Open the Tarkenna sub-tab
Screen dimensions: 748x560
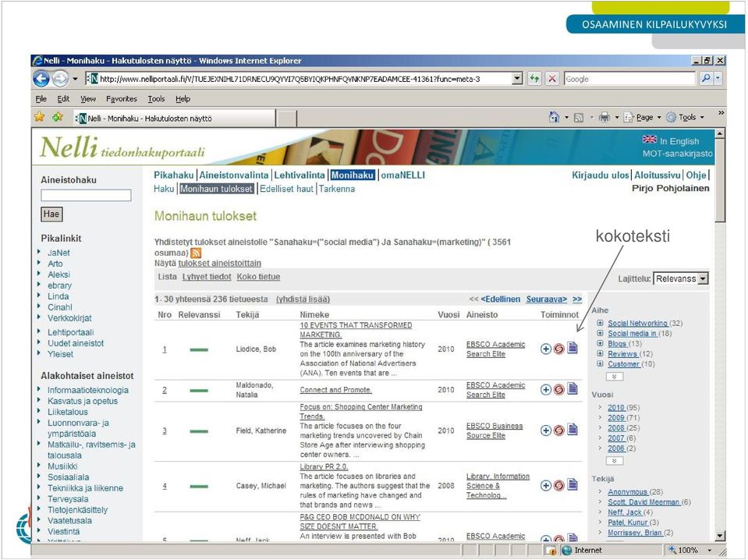click(337, 189)
